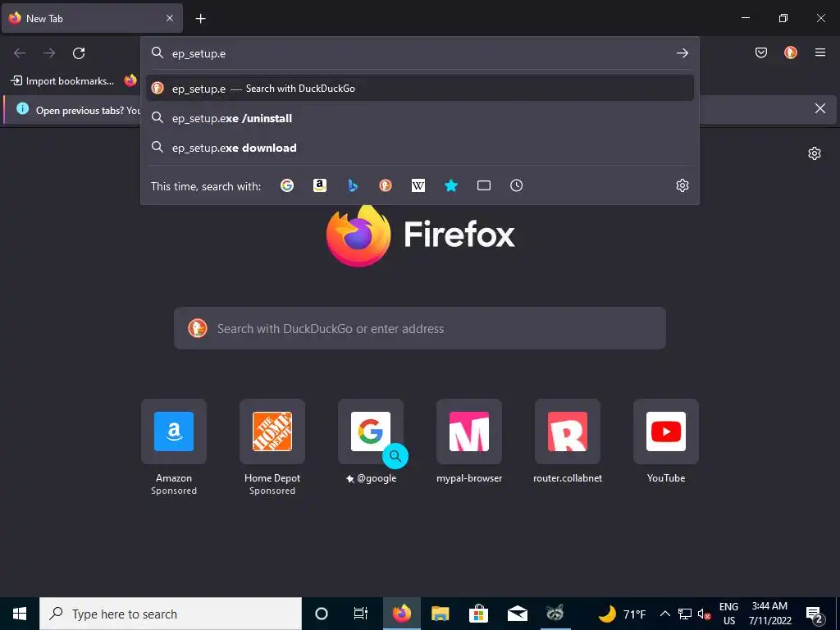Search with DuckDuckGo one-off icon
The height and width of the screenshot is (630, 840).
pyautogui.click(x=386, y=185)
